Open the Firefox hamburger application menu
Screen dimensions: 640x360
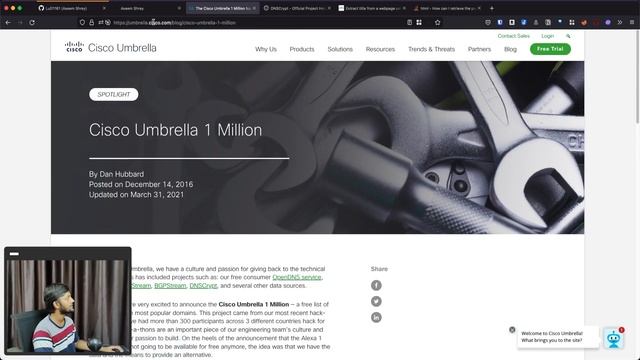pyautogui.click(x=632, y=22)
